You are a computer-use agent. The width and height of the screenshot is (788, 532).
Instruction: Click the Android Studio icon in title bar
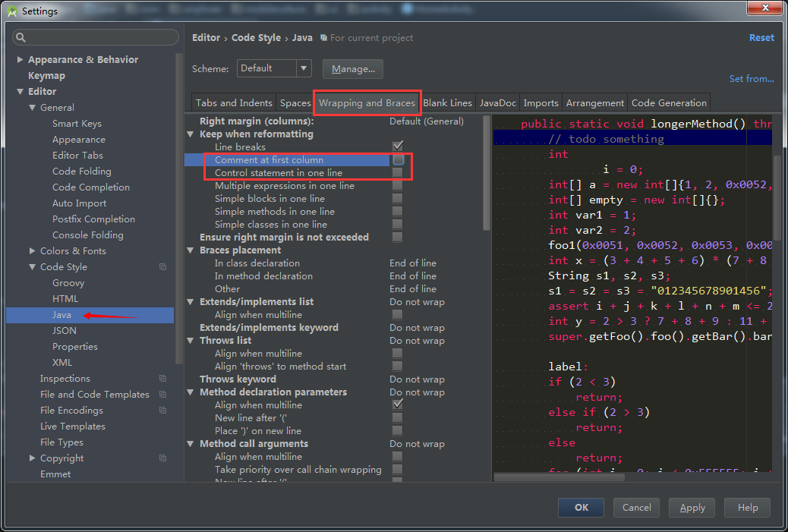[x=11, y=11]
